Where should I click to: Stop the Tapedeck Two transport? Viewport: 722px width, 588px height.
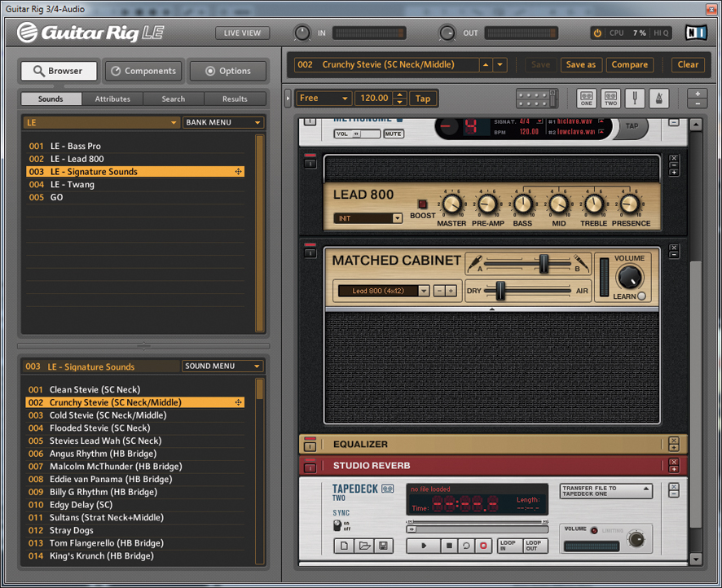click(449, 546)
